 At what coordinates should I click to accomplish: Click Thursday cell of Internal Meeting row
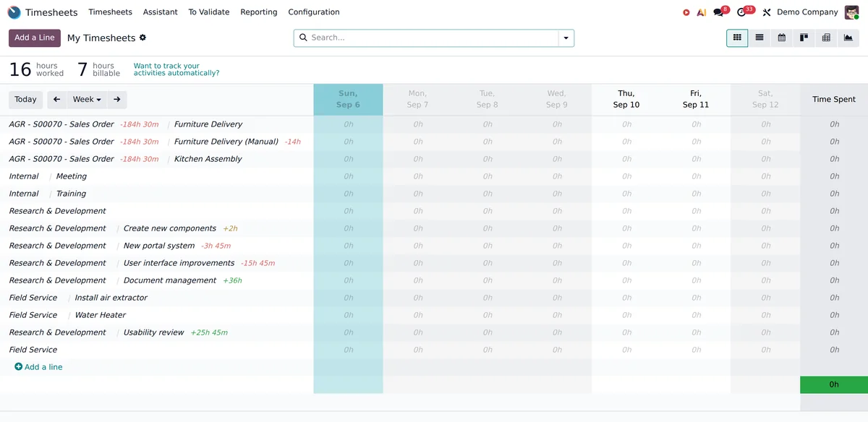point(626,176)
